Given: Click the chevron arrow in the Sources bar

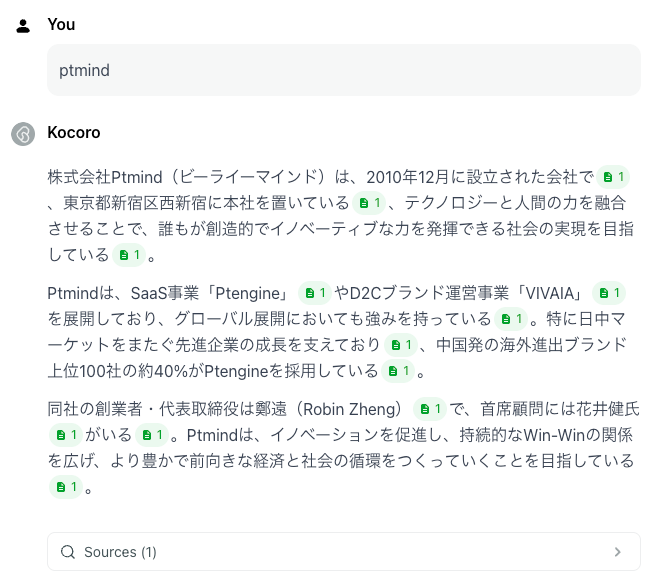Looking at the screenshot, I should point(618,552).
